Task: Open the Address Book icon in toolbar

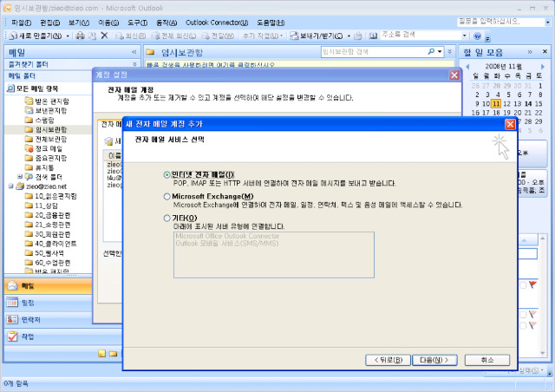Action: [x=374, y=36]
